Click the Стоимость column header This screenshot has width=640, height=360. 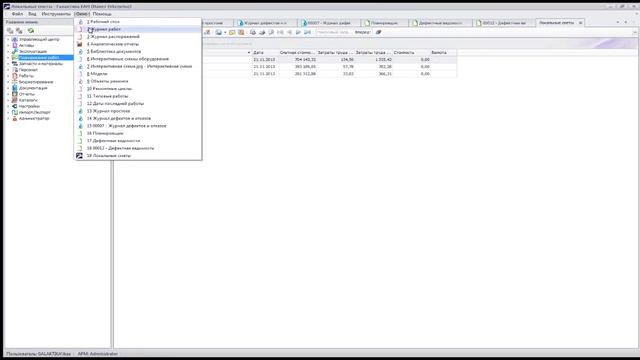411,53
